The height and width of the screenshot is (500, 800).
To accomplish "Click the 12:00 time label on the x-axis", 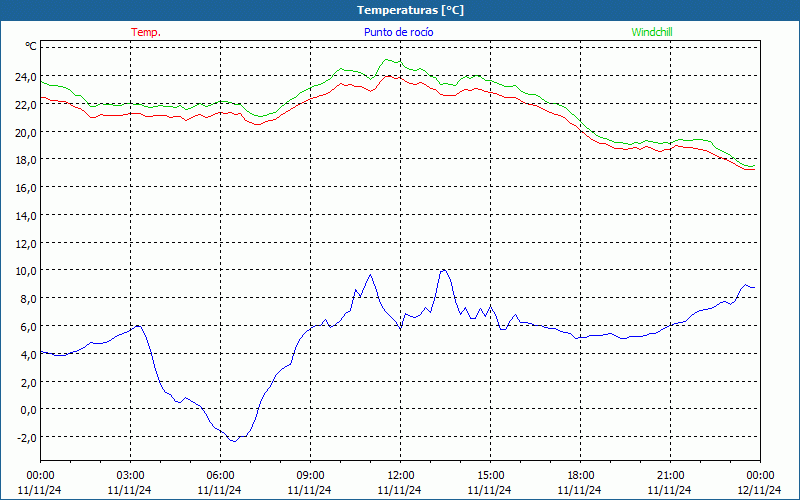I will coord(400,476).
